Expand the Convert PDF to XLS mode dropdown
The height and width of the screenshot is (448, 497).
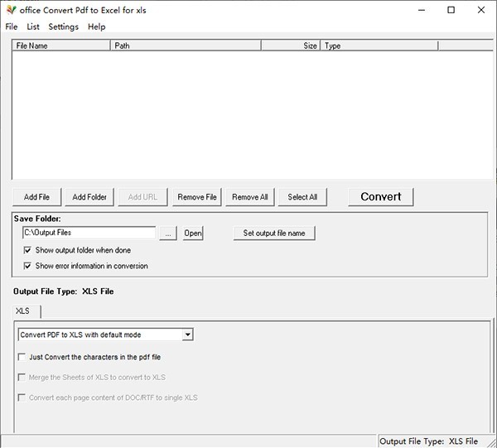click(x=188, y=335)
